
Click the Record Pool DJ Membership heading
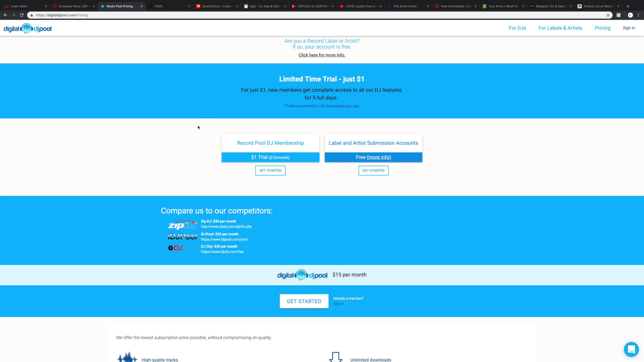270,143
